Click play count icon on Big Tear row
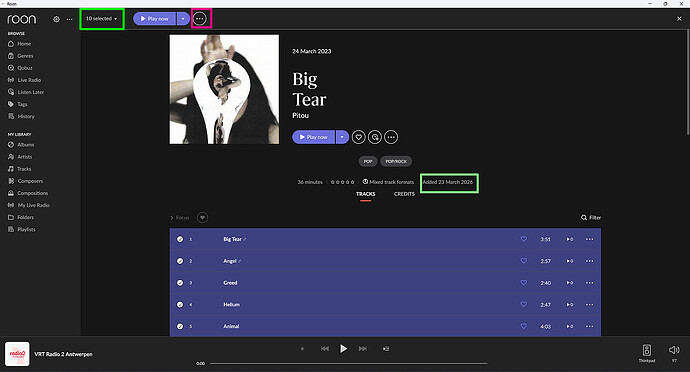The height and width of the screenshot is (372, 690). 569,239
